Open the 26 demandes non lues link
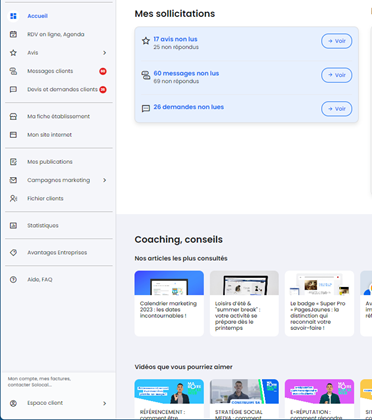 (189, 107)
